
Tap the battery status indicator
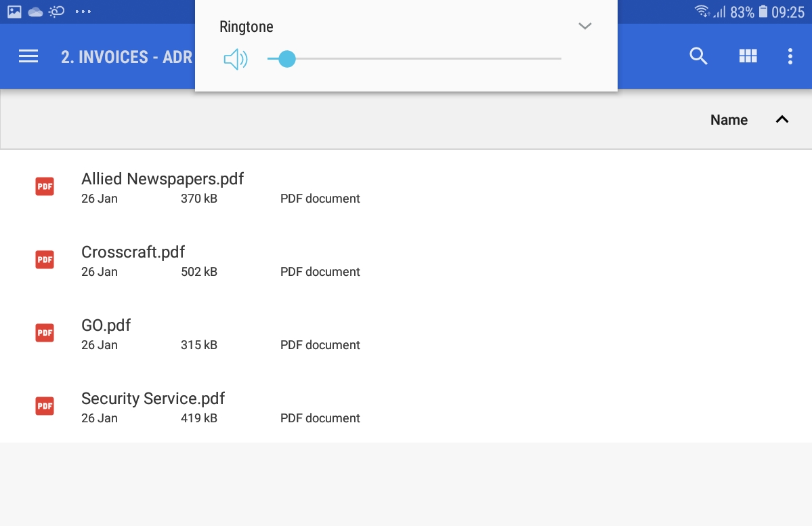click(x=763, y=12)
